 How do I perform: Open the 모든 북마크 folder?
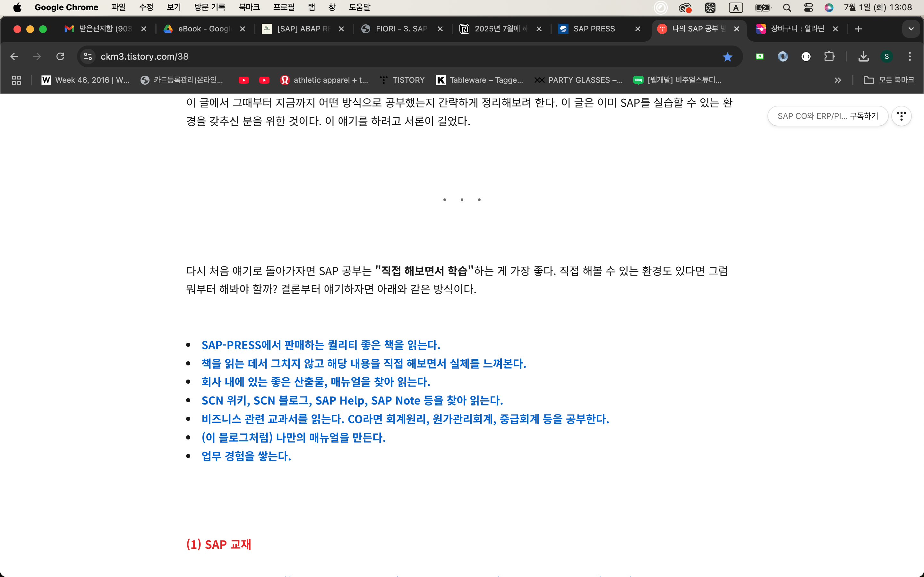click(x=889, y=80)
